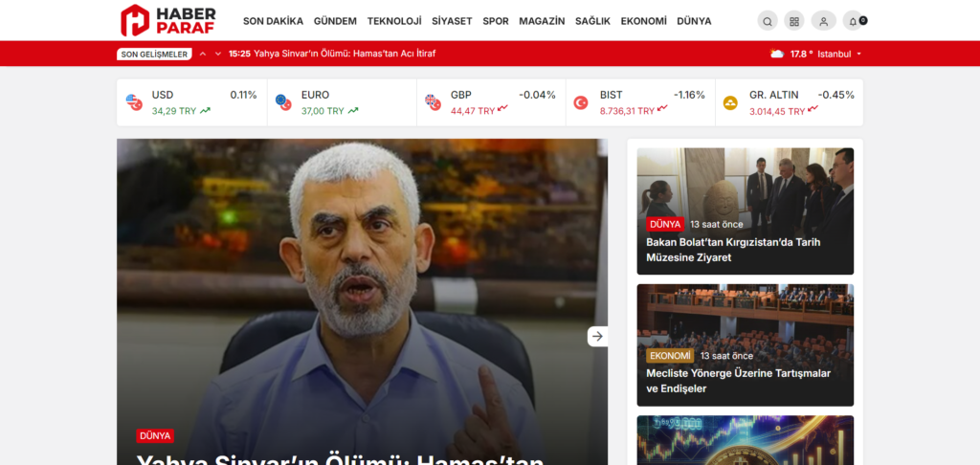Open the bitcoin chart thumbnail
This screenshot has height=465, width=980.
click(x=745, y=440)
